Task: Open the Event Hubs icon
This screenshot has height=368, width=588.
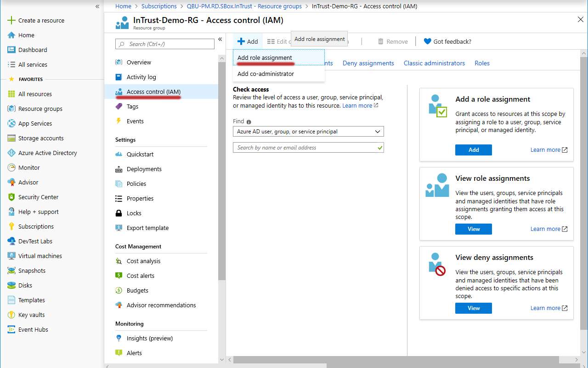Action: (x=11, y=329)
